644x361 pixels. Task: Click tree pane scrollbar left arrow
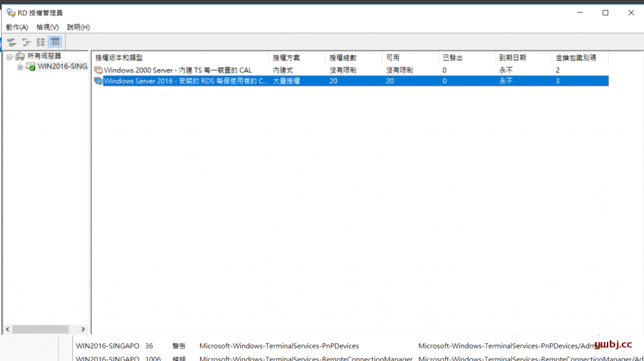pos(8,330)
